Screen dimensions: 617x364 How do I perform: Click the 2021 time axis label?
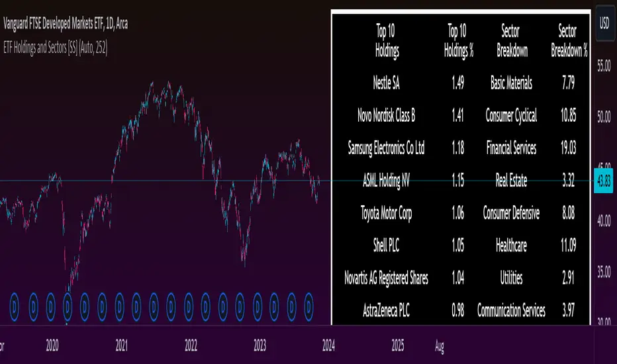tap(122, 346)
